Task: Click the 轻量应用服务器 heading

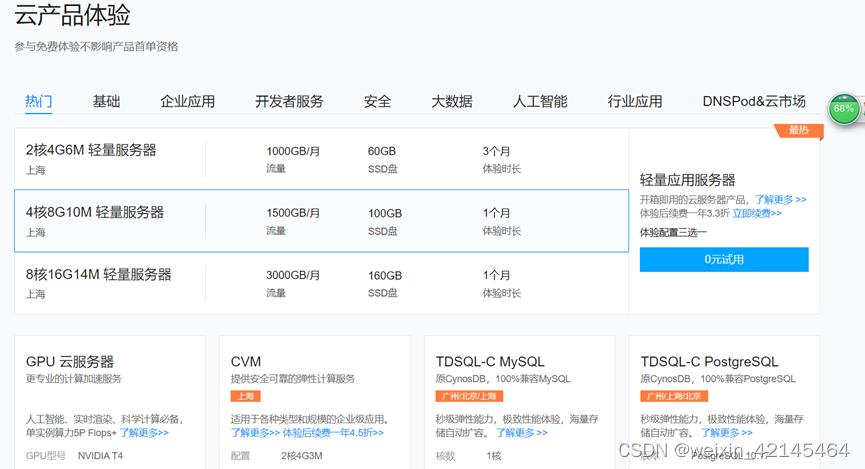Action: [x=687, y=180]
